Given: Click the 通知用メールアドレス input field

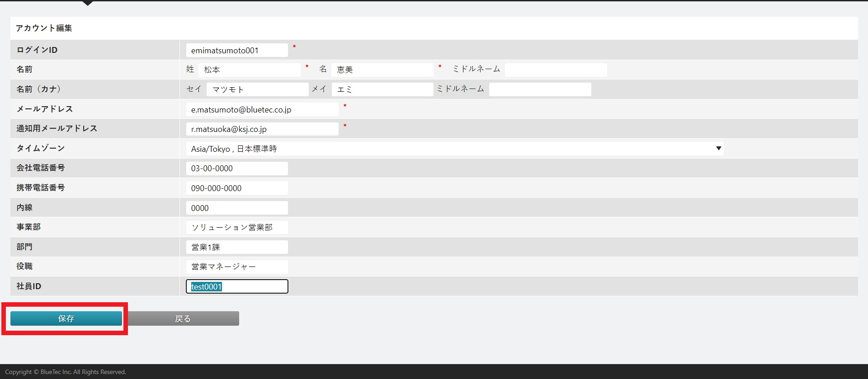Looking at the screenshot, I should click(262, 129).
